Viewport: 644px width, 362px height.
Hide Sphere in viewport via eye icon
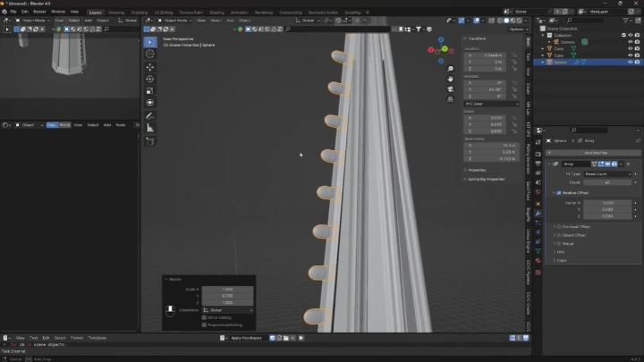(x=631, y=62)
